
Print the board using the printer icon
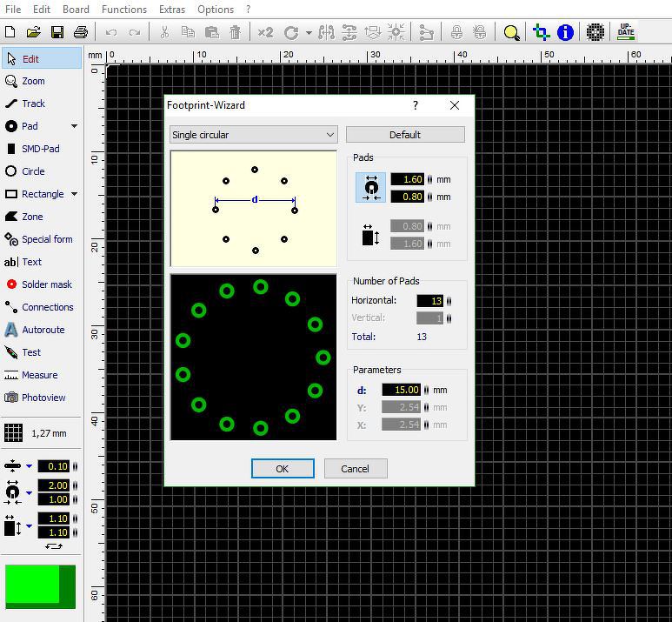coord(81,32)
